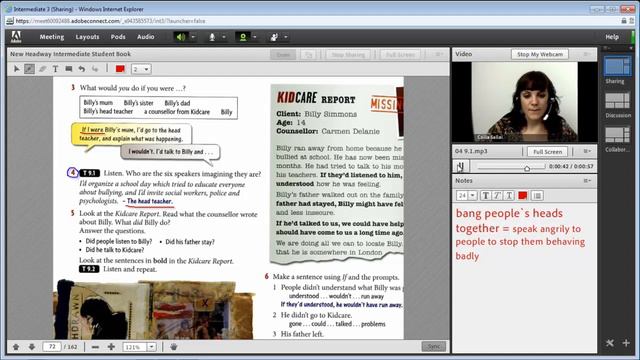Open the Notes pod options menu

pyautogui.click(x=587, y=180)
